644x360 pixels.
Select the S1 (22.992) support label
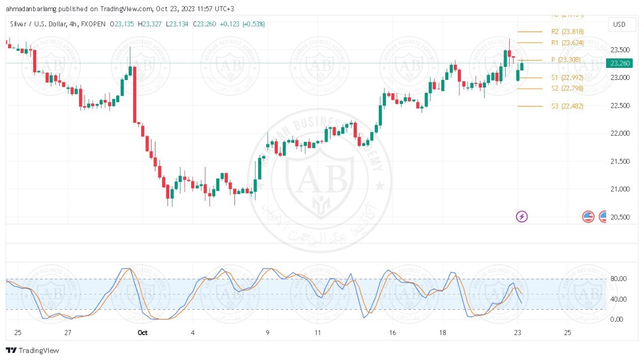(x=567, y=77)
